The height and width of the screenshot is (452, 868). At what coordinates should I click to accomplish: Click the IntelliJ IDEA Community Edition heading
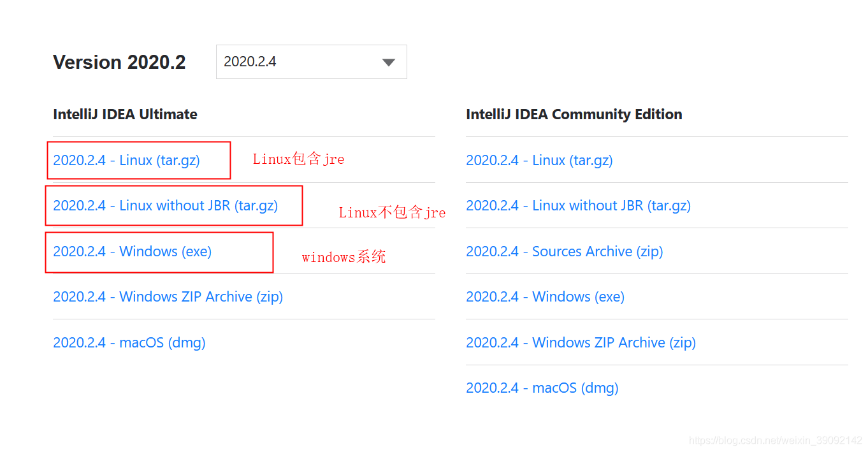pos(574,114)
